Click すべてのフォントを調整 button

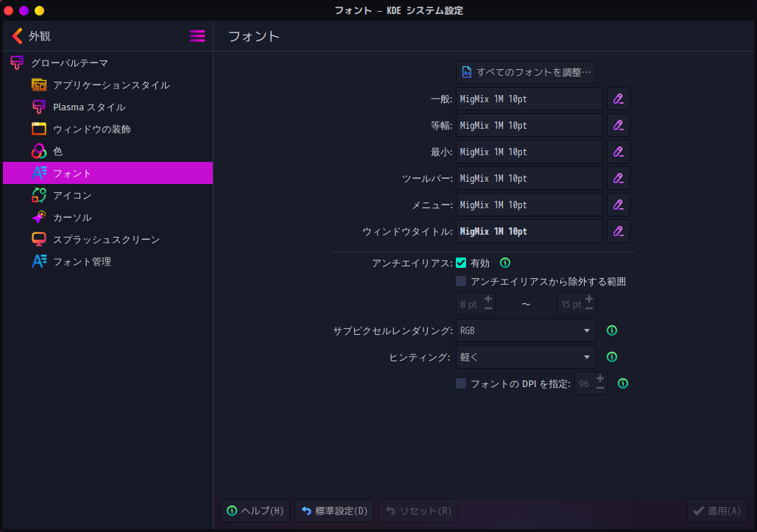pos(526,72)
